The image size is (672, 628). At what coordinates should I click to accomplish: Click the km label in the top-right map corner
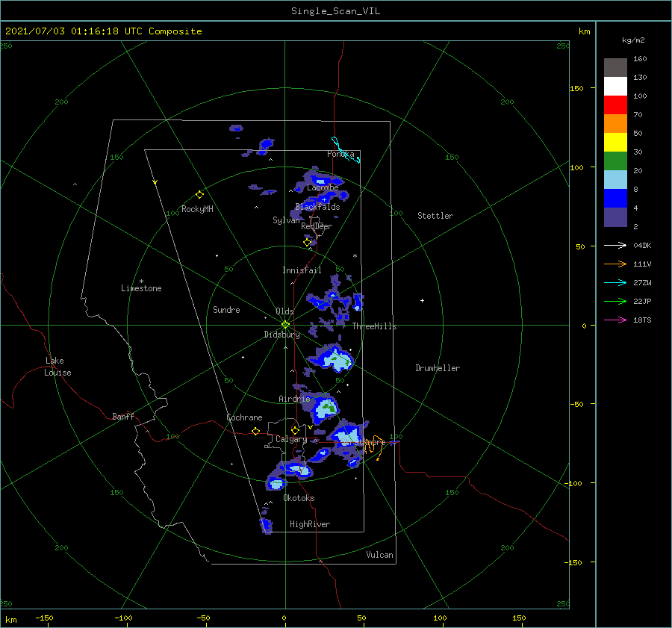pos(584,31)
